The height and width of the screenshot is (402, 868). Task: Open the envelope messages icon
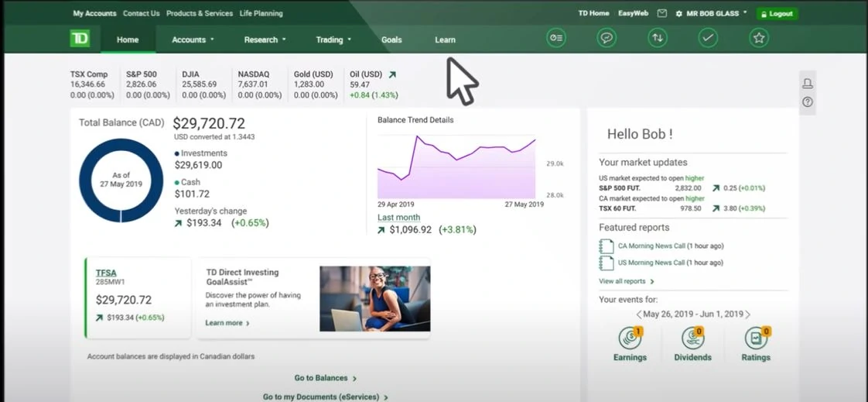[661, 13]
